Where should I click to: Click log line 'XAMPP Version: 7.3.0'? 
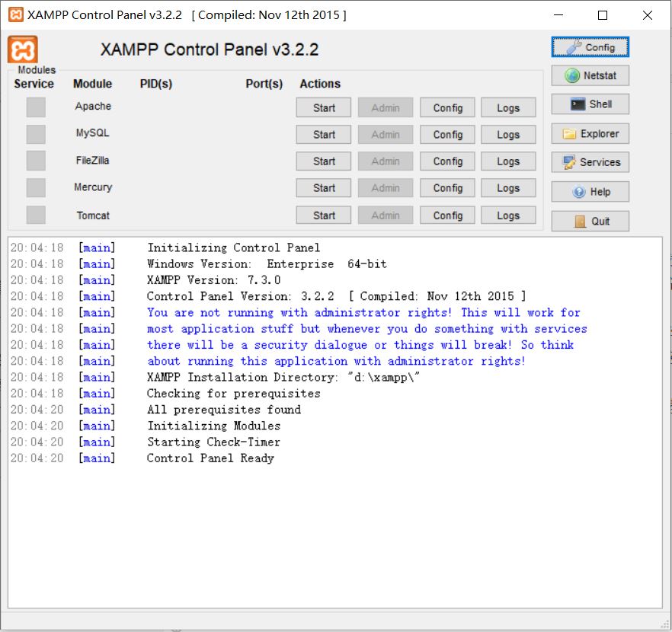pos(214,280)
